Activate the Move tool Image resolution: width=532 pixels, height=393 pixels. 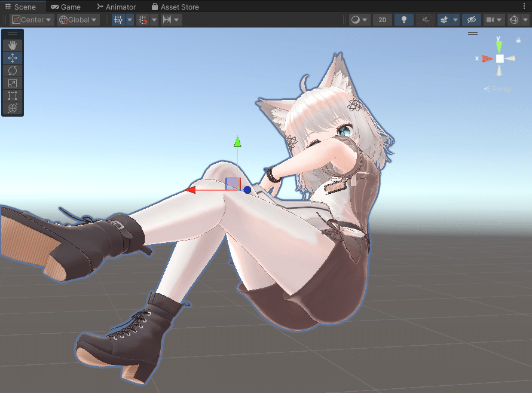click(12, 57)
